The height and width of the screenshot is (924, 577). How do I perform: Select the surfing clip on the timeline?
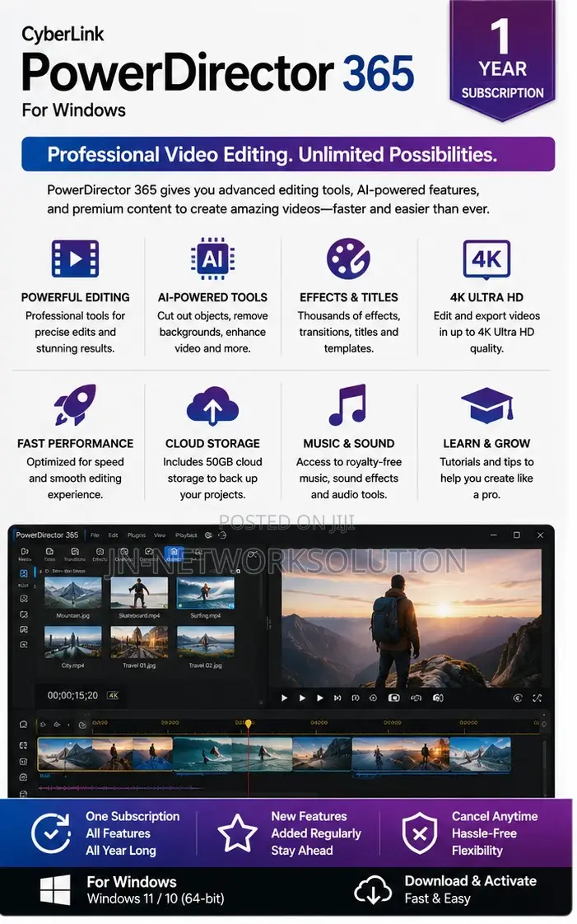[x=233, y=754]
